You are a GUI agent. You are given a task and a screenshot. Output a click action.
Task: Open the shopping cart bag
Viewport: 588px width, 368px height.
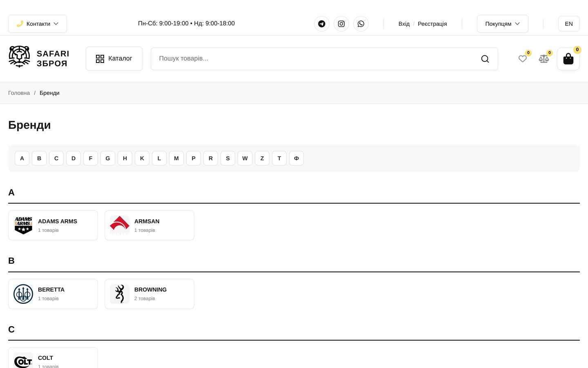coord(568,59)
